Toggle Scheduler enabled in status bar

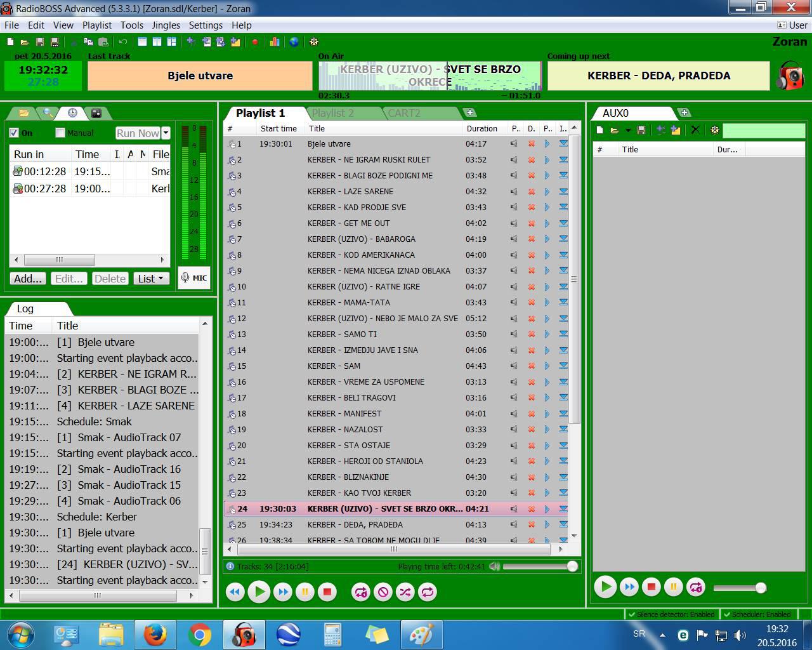(757, 614)
